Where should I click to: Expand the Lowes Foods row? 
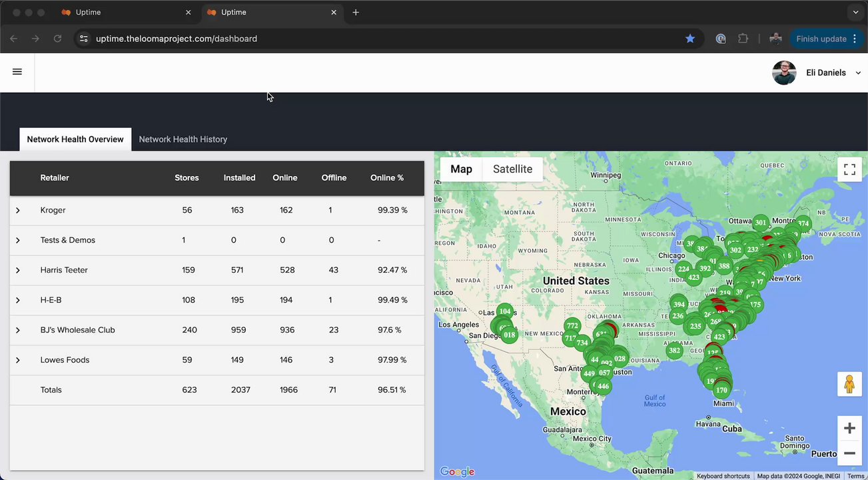click(18, 360)
